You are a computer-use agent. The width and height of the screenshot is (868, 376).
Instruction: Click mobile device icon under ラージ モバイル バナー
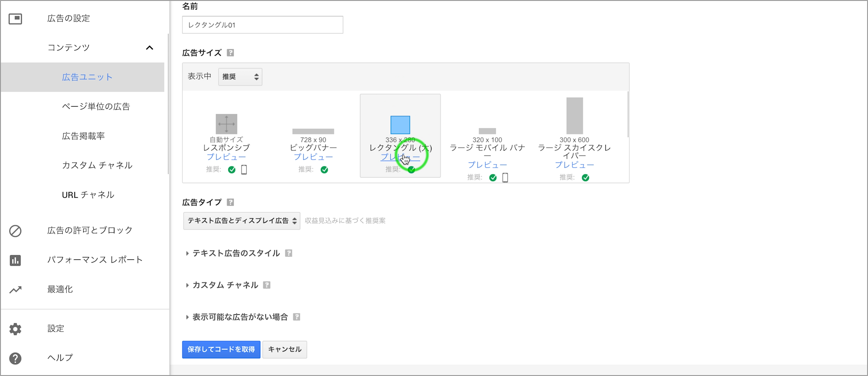point(505,177)
